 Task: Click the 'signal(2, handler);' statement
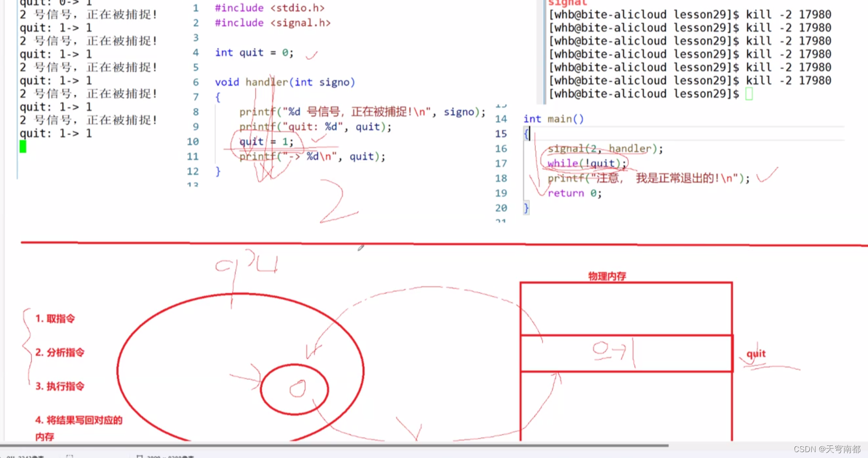point(605,149)
